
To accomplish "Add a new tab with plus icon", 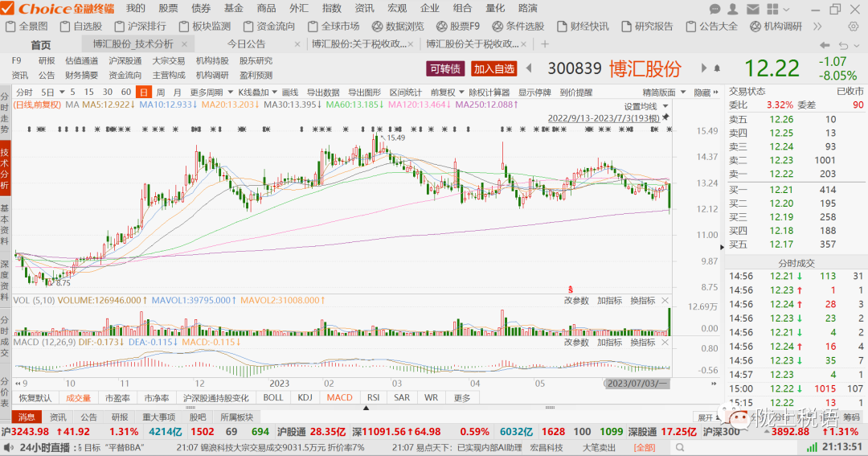I will 545,44.
